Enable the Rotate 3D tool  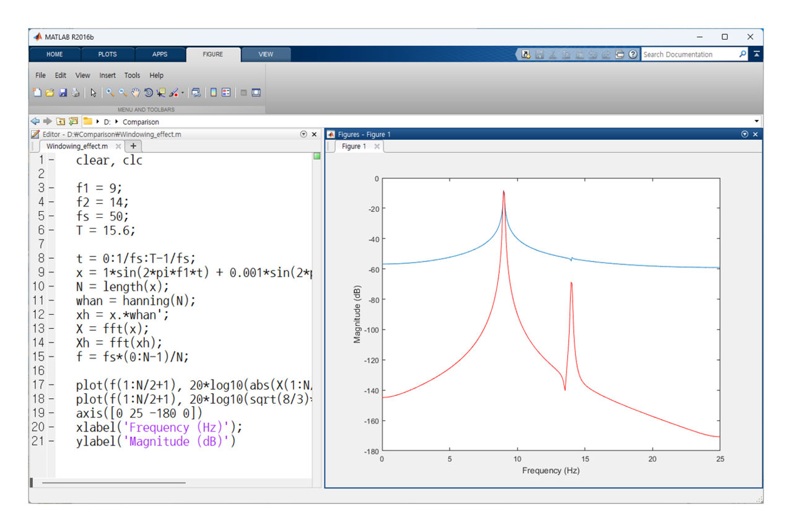(149, 93)
